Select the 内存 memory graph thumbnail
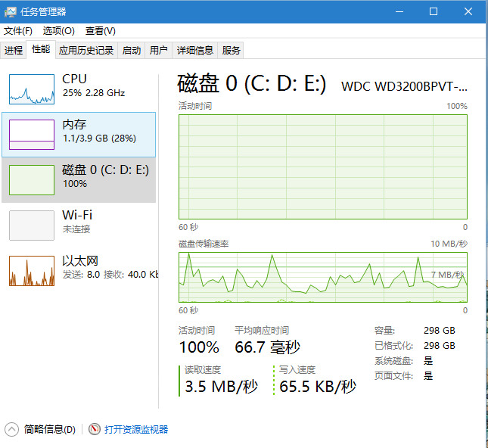This screenshot has height=448, width=488. point(32,134)
